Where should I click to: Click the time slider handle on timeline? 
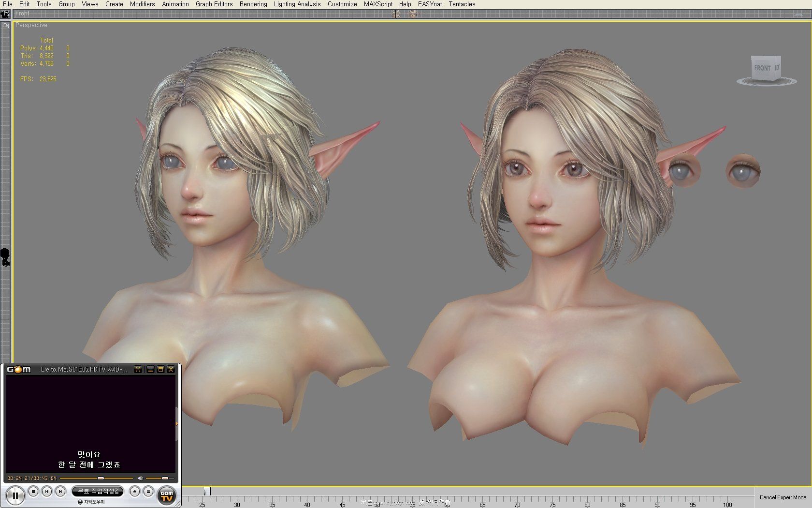pyautogui.click(x=207, y=491)
